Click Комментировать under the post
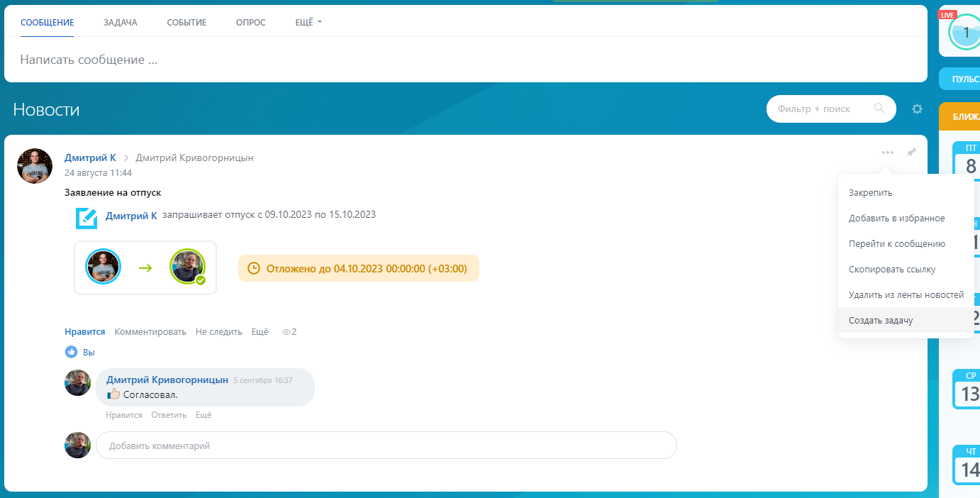The width and height of the screenshot is (980, 498). click(x=150, y=332)
